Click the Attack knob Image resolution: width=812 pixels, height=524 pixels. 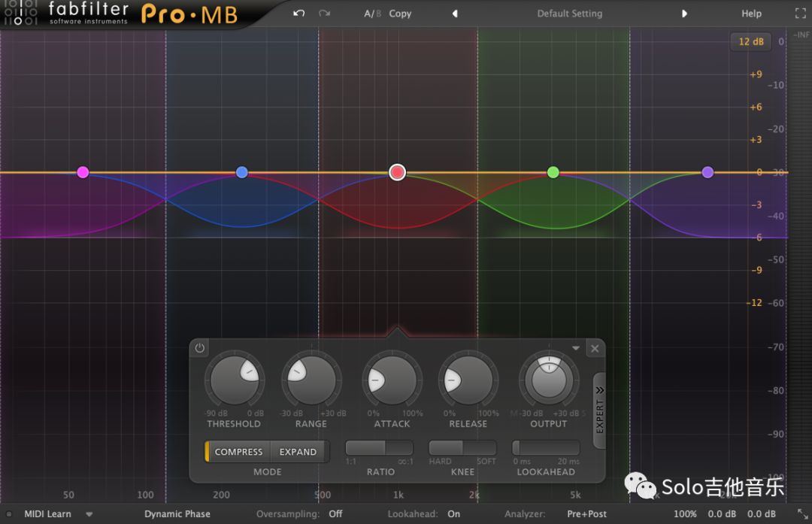392,380
